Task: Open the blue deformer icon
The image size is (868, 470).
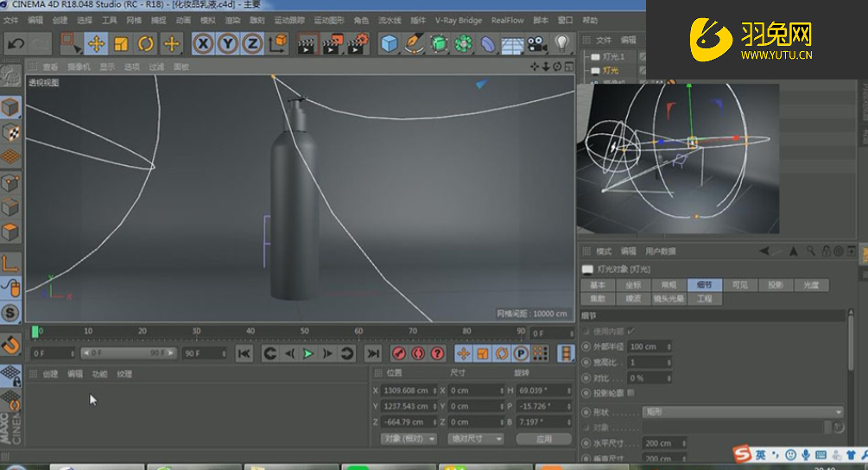Action: pos(488,44)
